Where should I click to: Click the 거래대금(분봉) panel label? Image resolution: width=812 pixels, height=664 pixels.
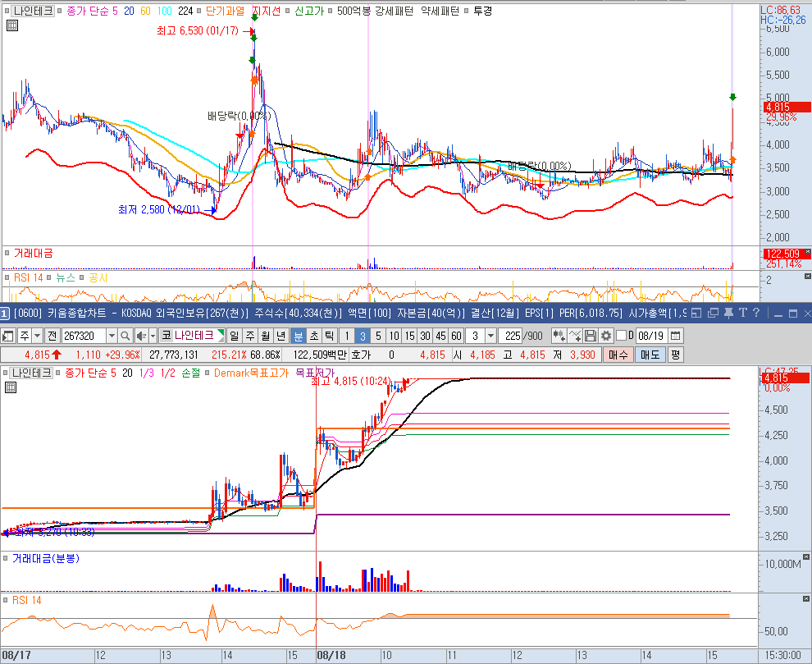click(46, 558)
